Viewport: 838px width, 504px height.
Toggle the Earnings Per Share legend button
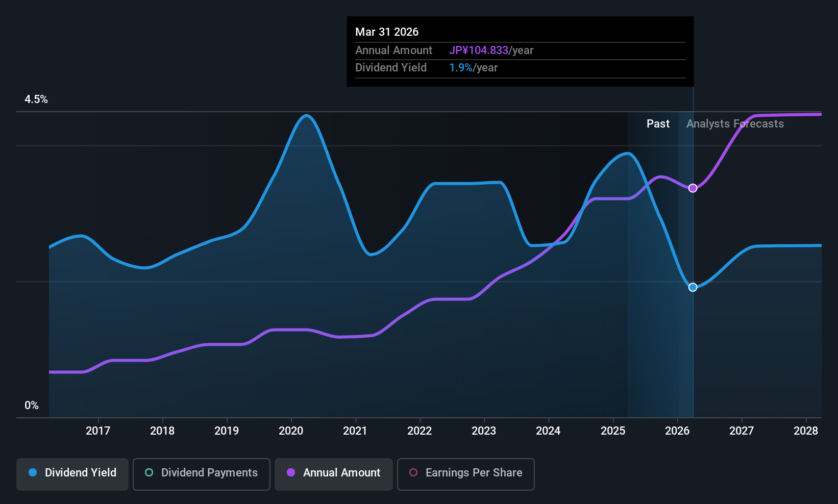(x=466, y=474)
